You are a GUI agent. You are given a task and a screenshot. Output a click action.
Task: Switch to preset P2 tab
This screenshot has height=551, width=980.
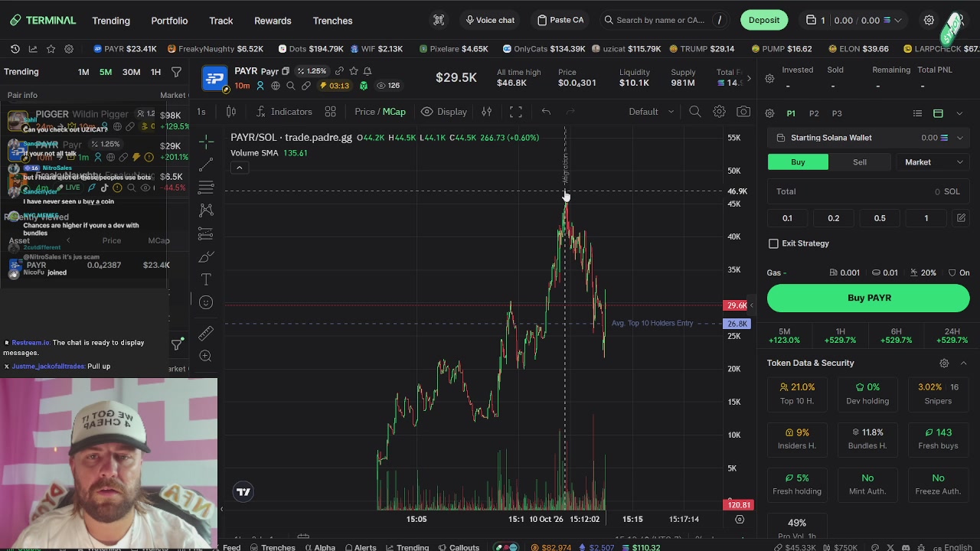[x=814, y=113]
